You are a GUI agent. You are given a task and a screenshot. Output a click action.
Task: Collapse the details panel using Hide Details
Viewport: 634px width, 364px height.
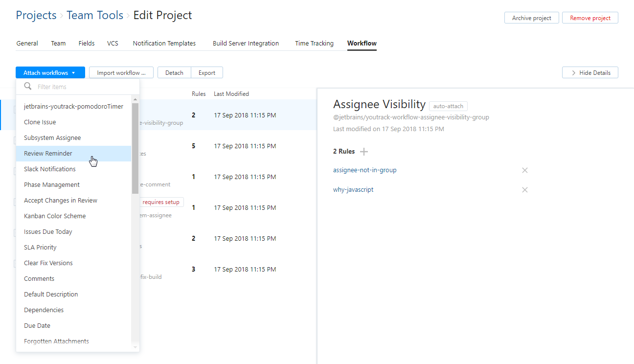(590, 72)
